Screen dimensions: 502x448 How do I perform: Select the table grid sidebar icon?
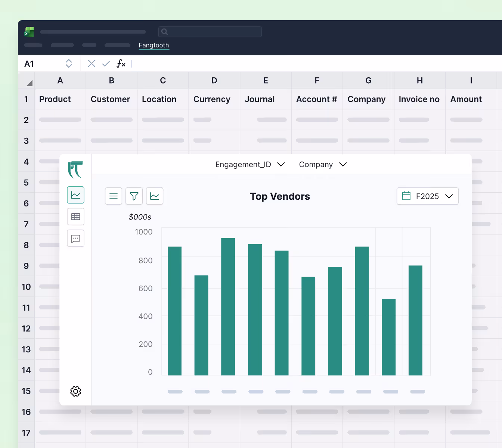76,217
